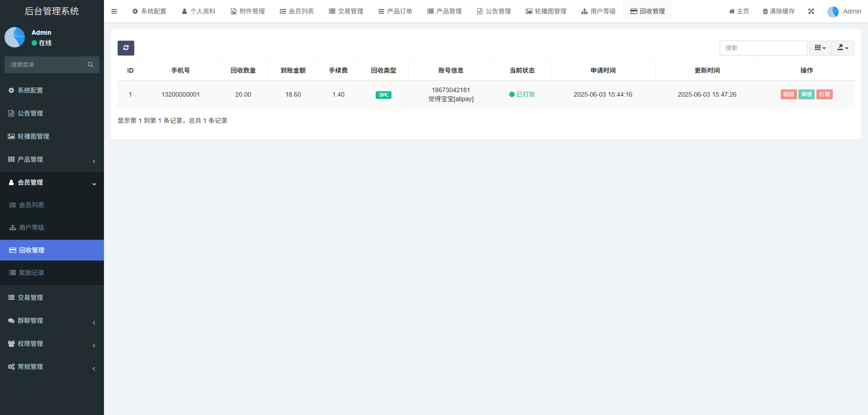868x415 pixels.
Task: Switch to the 交易管理 top tab
Action: (x=346, y=11)
